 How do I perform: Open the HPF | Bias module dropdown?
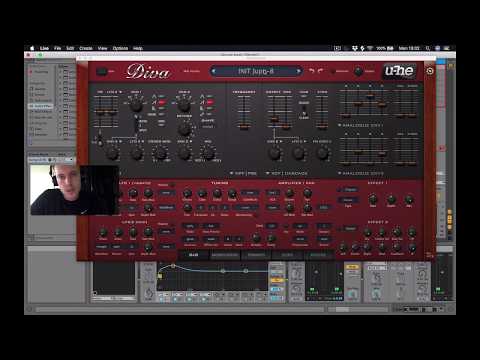tap(243, 173)
